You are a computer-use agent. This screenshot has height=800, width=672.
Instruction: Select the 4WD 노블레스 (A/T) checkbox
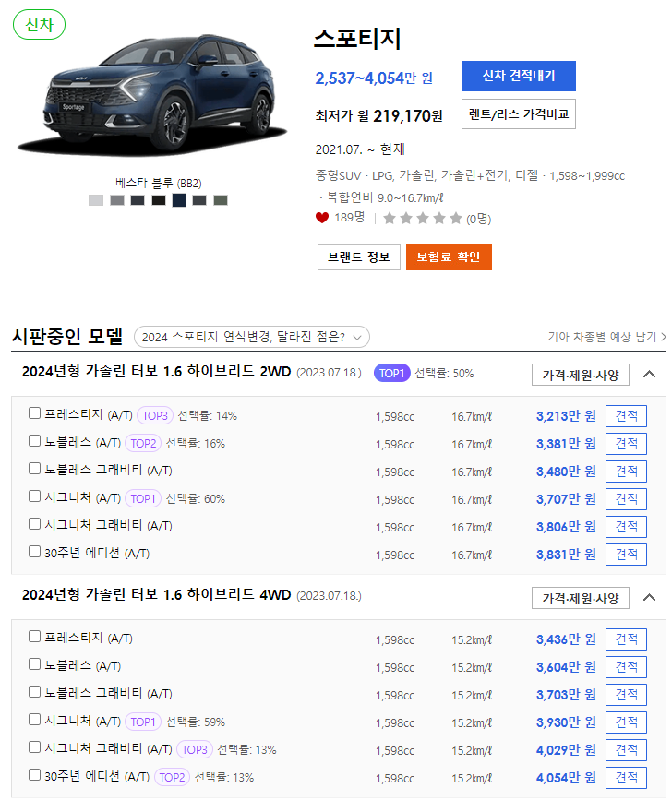click(x=35, y=663)
